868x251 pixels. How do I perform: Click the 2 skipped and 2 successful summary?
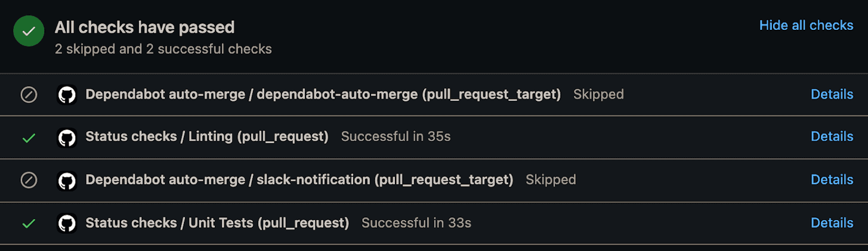(x=163, y=49)
